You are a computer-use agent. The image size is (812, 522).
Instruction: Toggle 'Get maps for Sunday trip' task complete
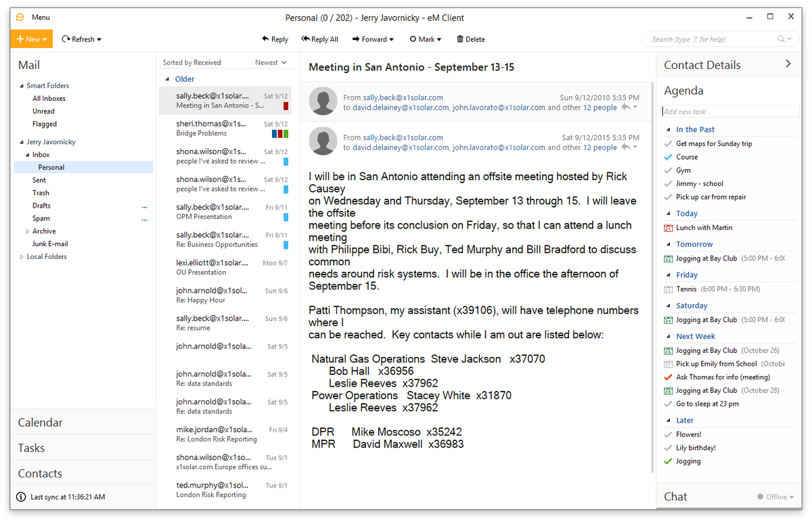click(x=669, y=143)
